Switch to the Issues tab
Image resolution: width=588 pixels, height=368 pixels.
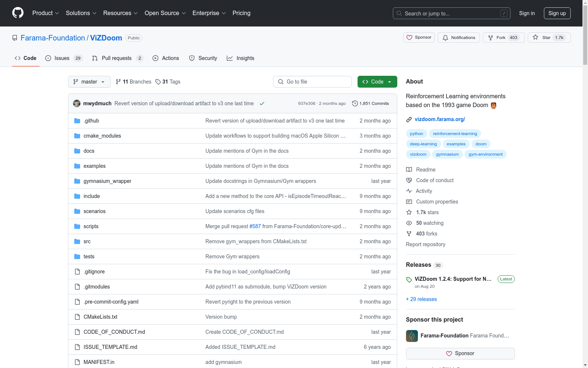tap(64, 58)
